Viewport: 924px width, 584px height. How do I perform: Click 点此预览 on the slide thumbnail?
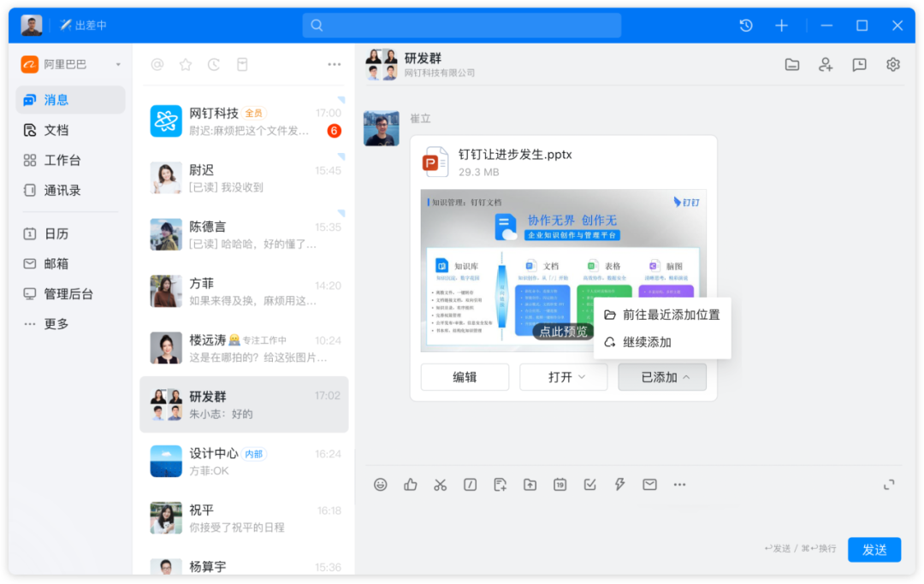(563, 332)
